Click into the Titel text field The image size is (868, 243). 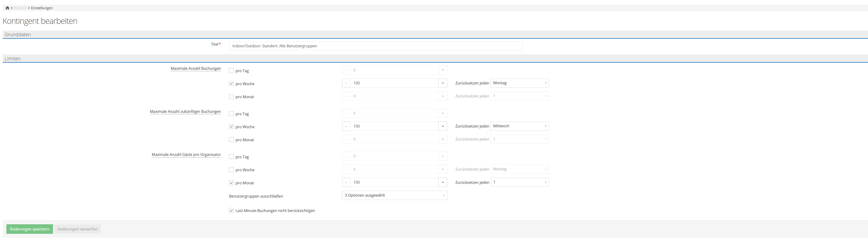click(x=375, y=46)
